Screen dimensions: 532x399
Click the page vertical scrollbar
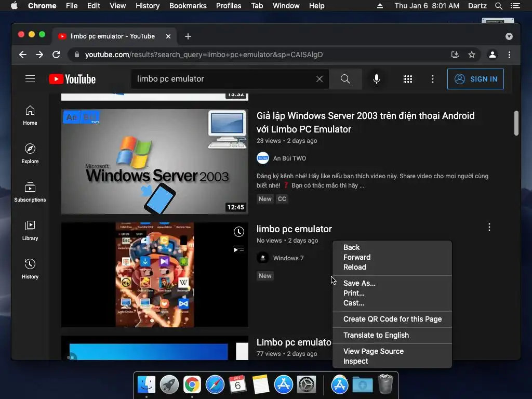click(516, 123)
